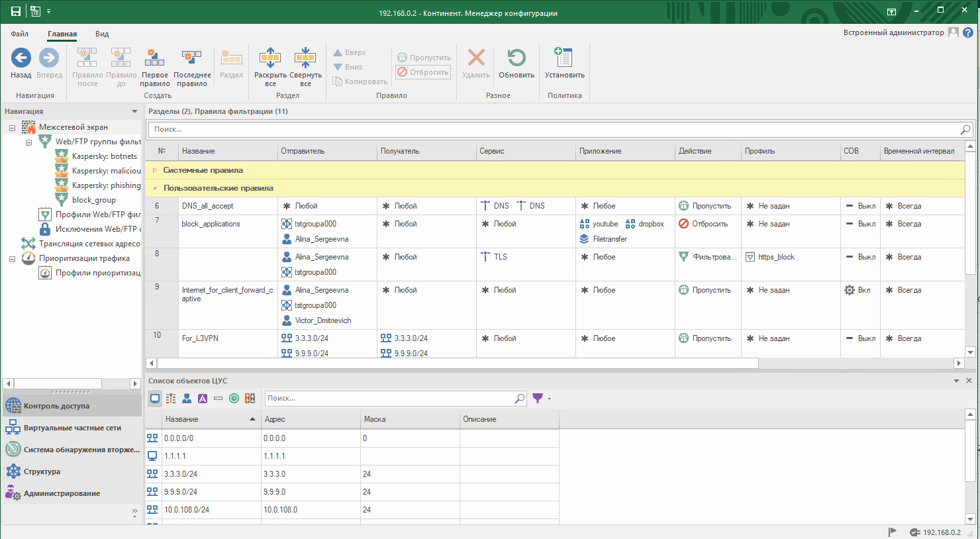
Task: Create the last rule via toolbar icon
Action: pos(191,58)
